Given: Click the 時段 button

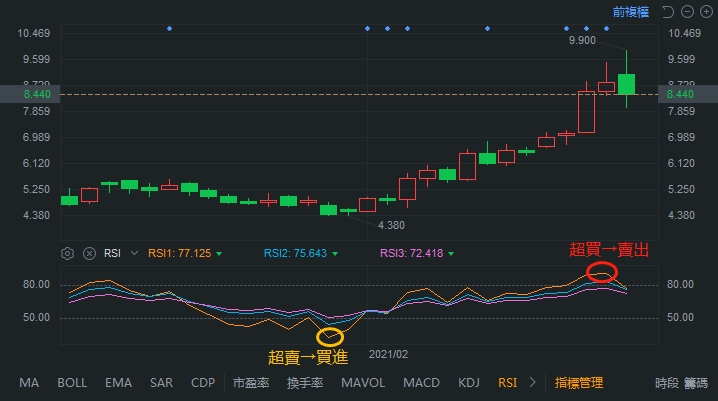Looking at the screenshot, I should pos(667,383).
